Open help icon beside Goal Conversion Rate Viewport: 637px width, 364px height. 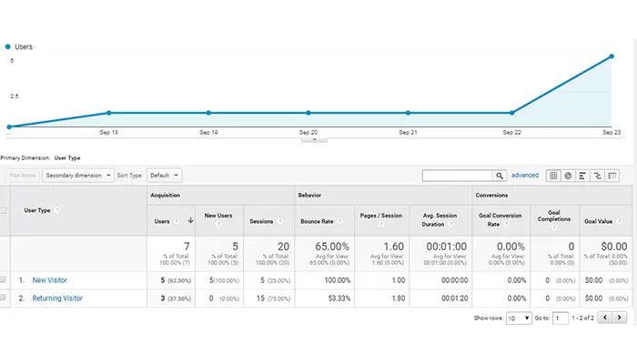507,224
